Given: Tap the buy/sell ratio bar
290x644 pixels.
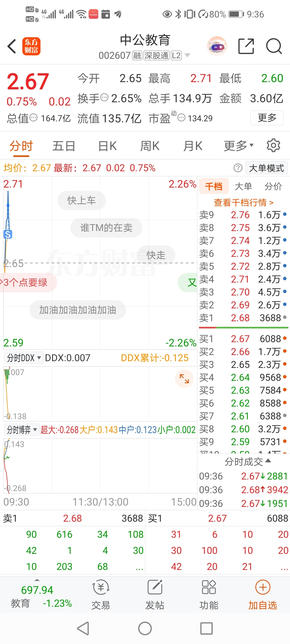Looking at the screenshot, I should [244, 328].
